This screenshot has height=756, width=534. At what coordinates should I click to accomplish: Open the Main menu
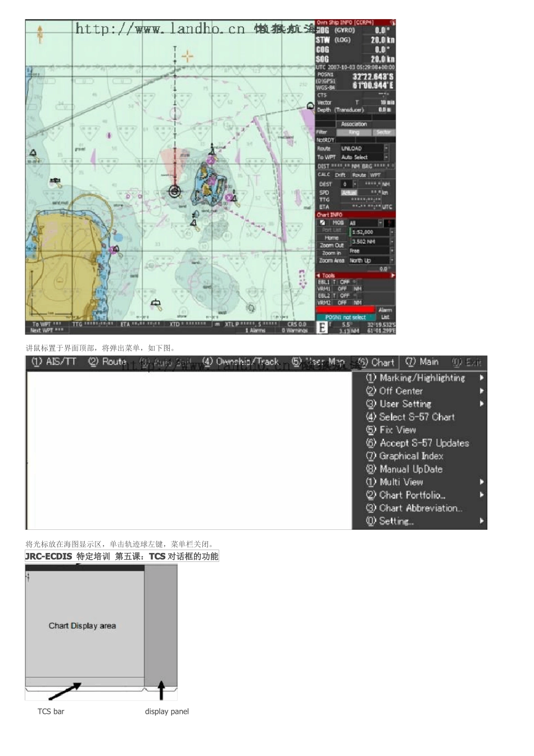tap(422, 362)
